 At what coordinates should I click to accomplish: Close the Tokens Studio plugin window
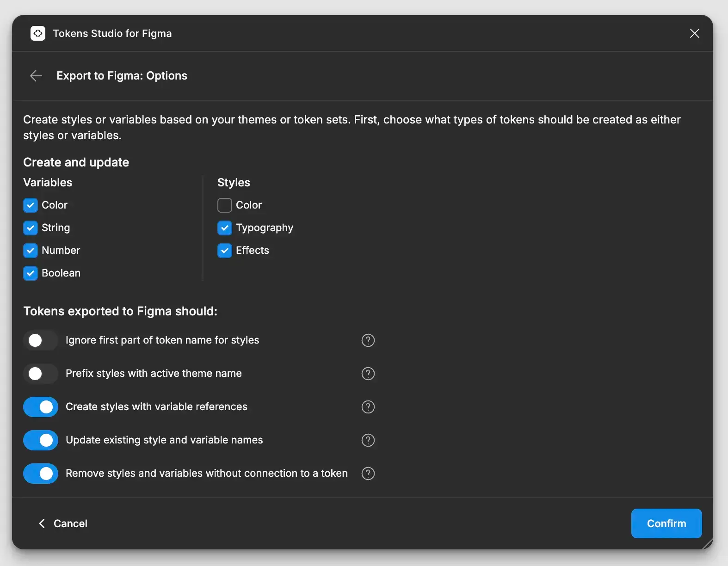pos(694,33)
